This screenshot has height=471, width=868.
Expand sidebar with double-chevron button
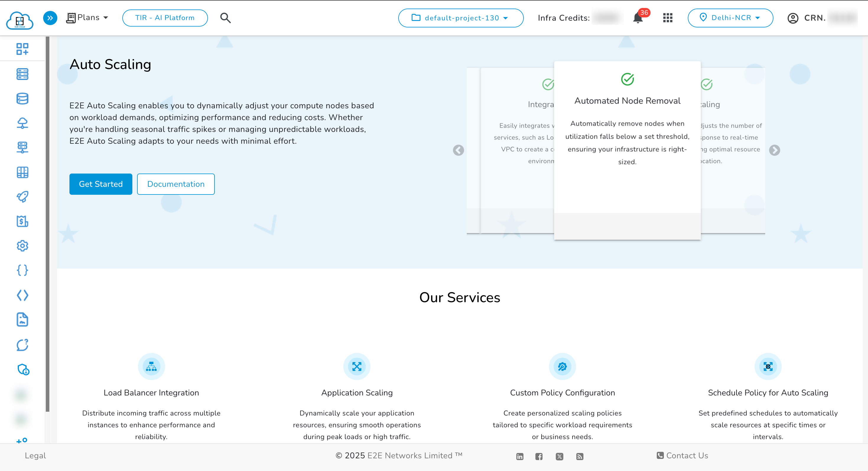click(50, 18)
